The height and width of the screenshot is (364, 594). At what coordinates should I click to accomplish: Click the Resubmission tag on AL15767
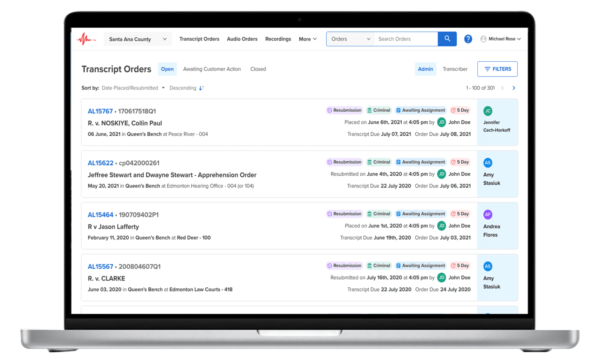[344, 110]
